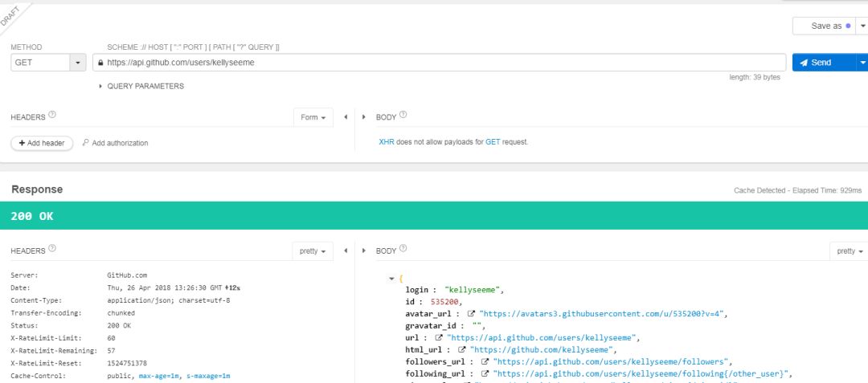Click the gravatar_id key
The image size is (868, 383).
(x=431, y=325)
